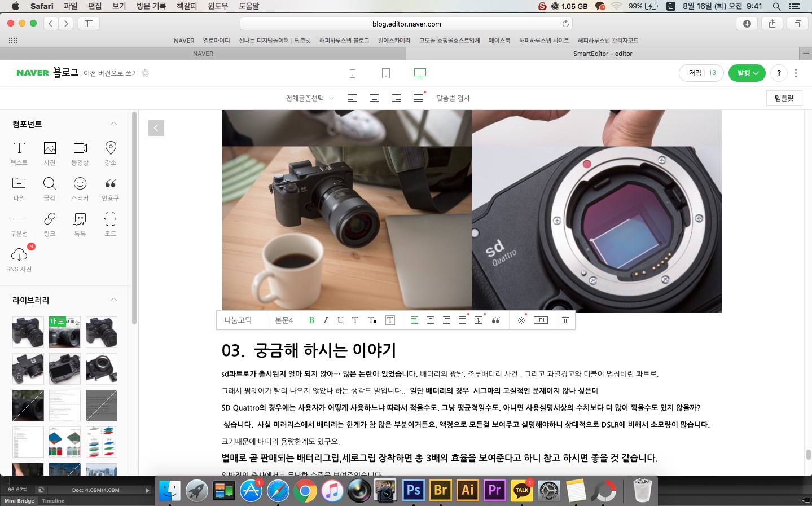Toggle strikethrough formatting
Image resolution: width=812 pixels, height=506 pixels.
coord(355,320)
